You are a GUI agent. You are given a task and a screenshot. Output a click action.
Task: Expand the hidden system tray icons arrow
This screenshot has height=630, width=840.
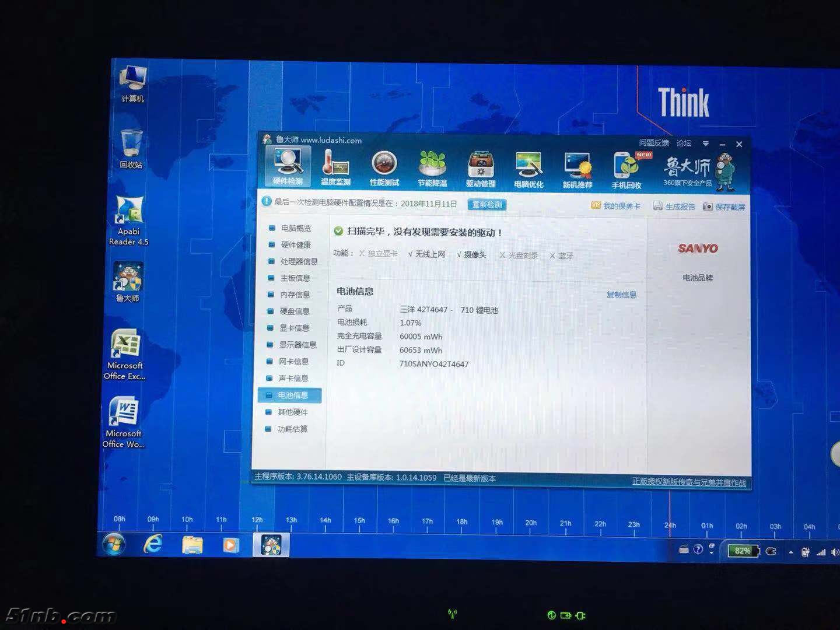click(x=791, y=552)
